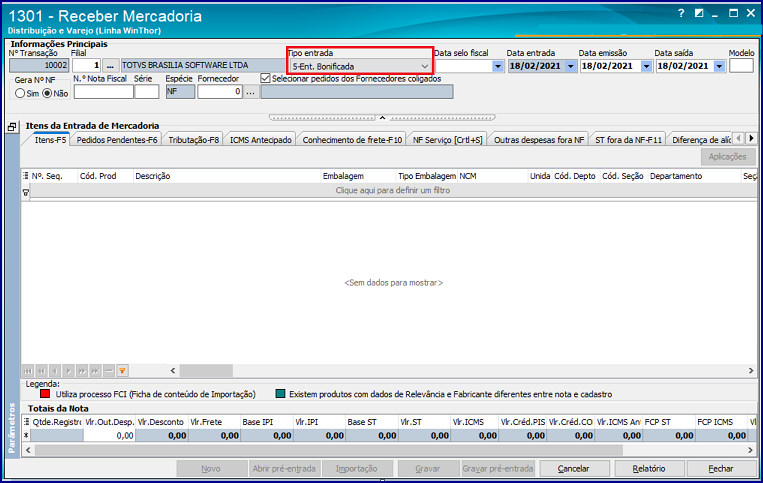Click the detach panel icon beside Itens da Entrada

pyautogui.click(x=12, y=127)
